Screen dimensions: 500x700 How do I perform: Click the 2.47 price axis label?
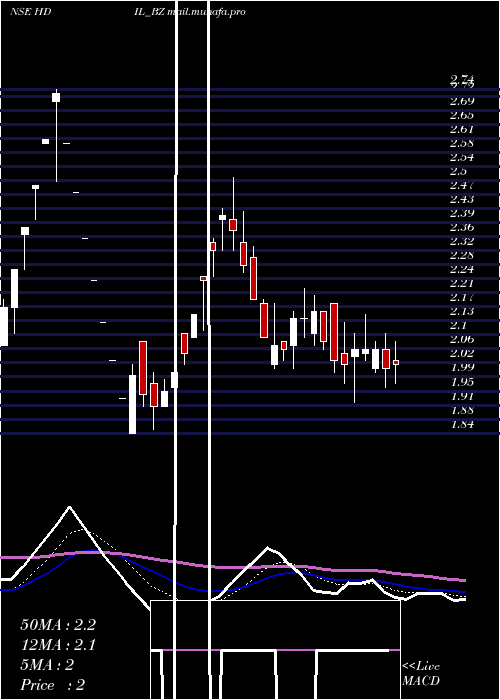(462, 185)
